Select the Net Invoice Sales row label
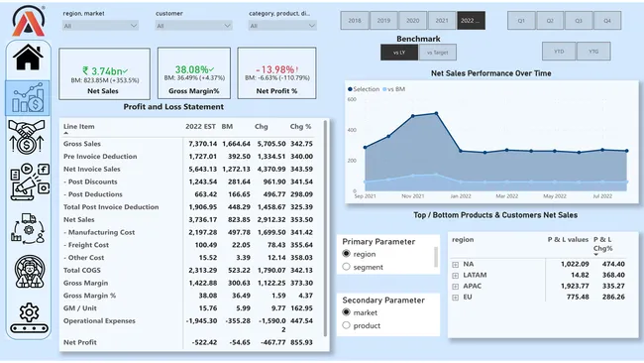This screenshot has width=644, height=363. 92,169
